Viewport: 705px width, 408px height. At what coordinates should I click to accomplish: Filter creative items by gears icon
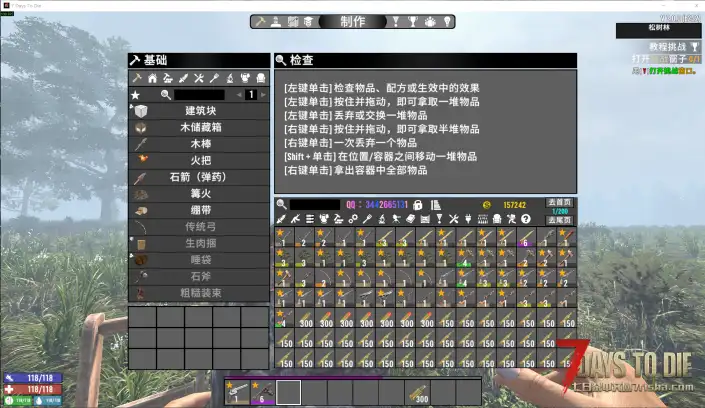coord(353,219)
